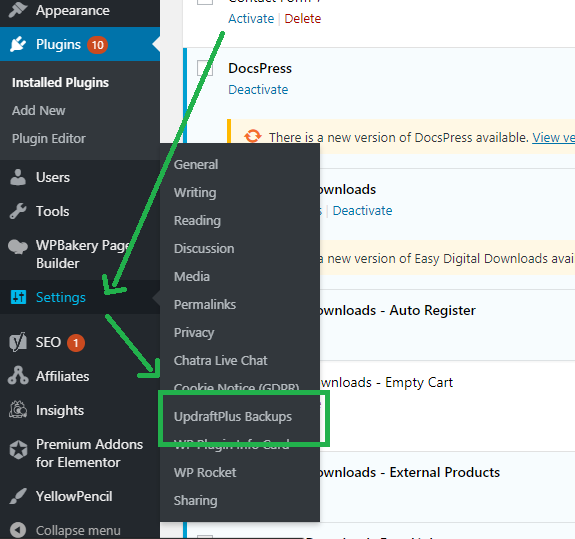Click the Settings sliders icon
575x539 pixels.
(x=18, y=297)
